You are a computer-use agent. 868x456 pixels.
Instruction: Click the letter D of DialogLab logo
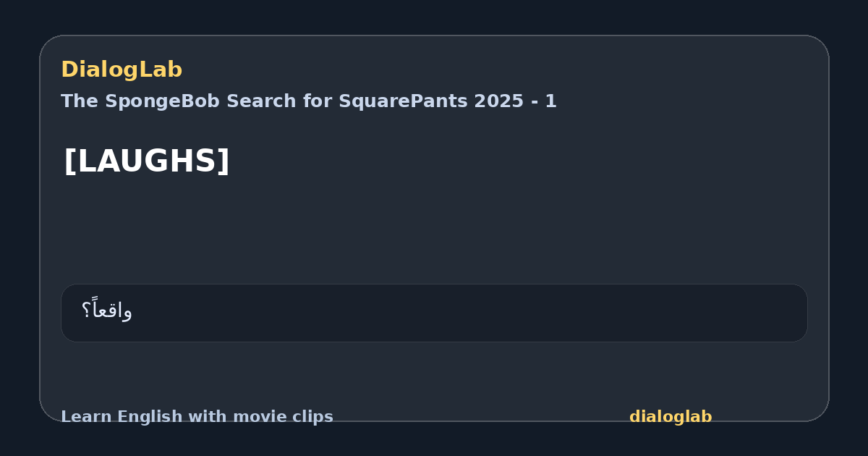(69, 70)
